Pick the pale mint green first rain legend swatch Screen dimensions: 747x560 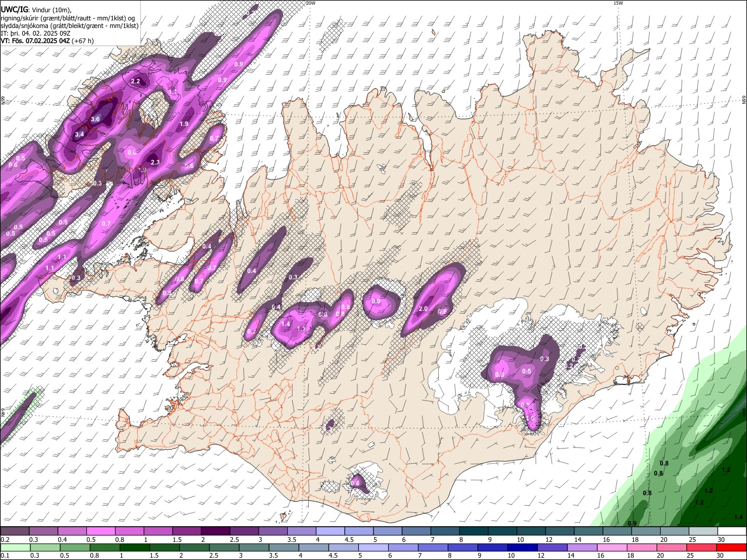pos(15,547)
